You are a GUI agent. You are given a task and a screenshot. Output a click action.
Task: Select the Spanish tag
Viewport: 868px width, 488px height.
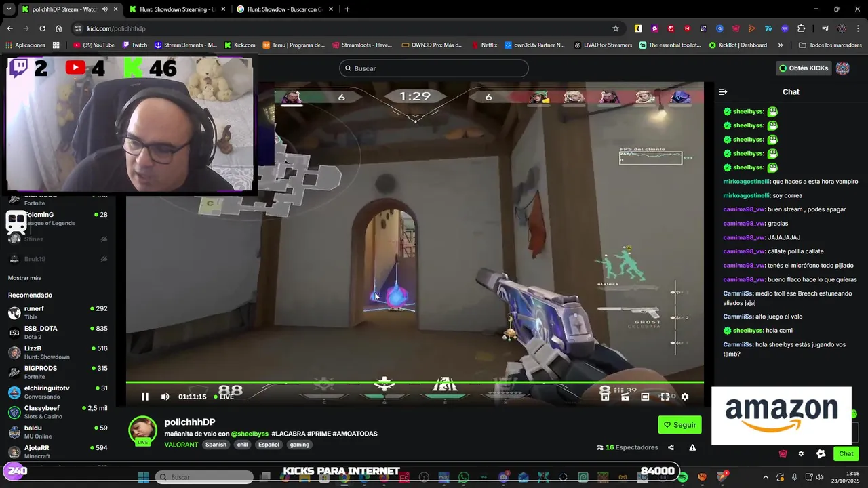coord(216,445)
